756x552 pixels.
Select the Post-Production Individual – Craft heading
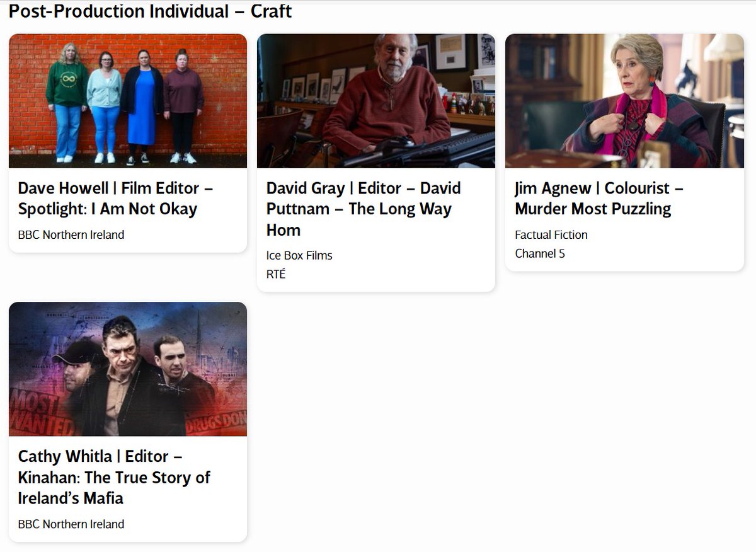point(149,11)
